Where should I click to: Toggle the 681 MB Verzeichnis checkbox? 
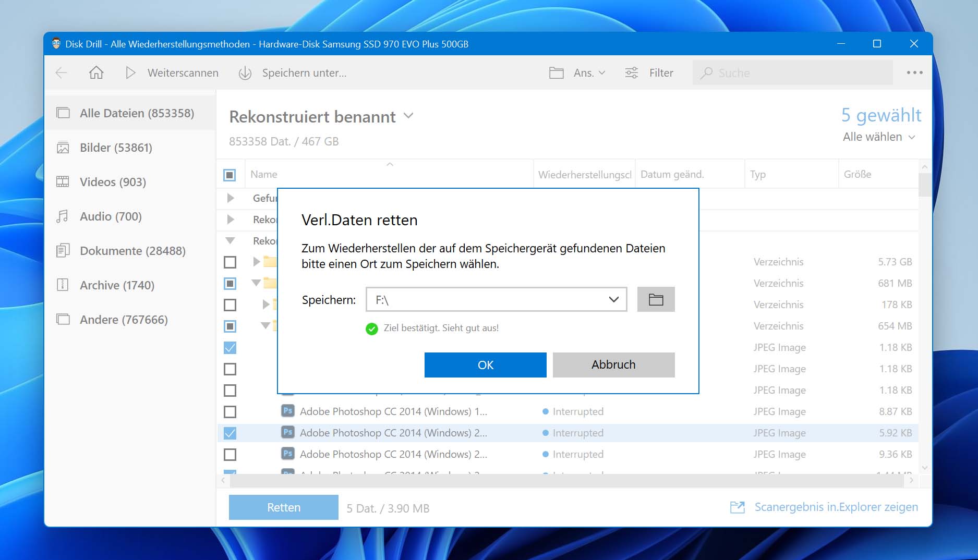[x=230, y=283]
